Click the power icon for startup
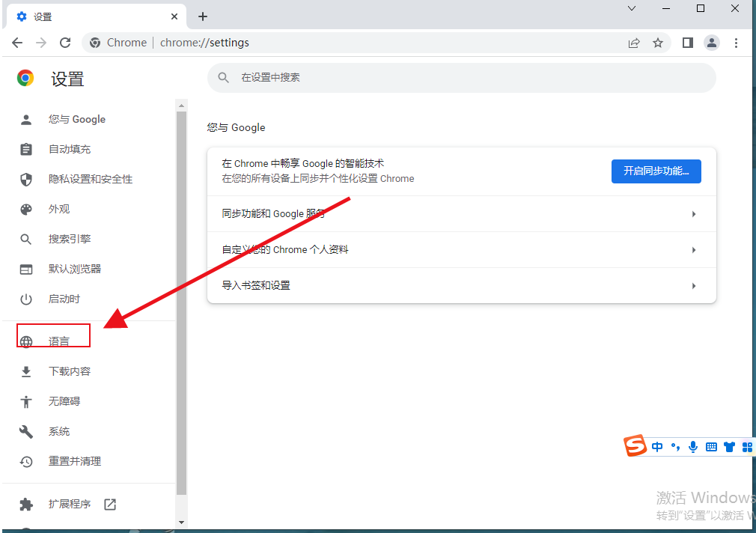Viewport: 756px width, 533px height. point(26,299)
